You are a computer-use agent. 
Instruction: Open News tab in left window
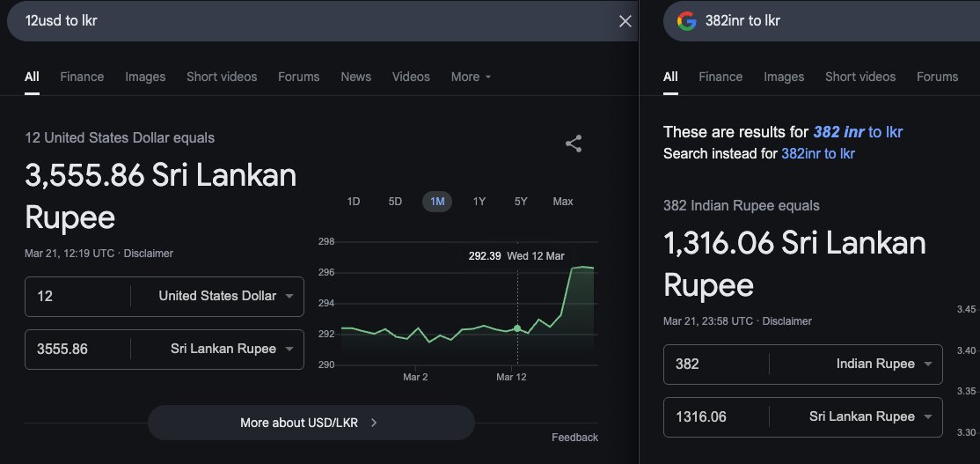pyautogui.click(x=355, y=77)
